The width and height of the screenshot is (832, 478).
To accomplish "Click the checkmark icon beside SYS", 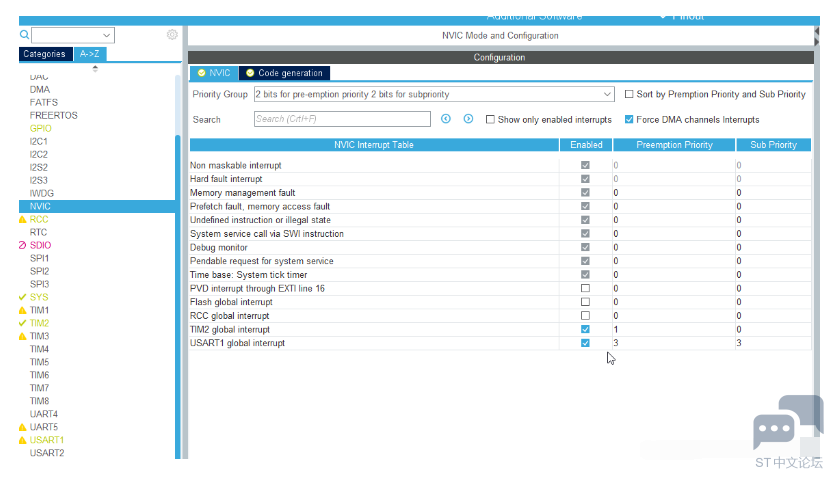I will point(23,297).
